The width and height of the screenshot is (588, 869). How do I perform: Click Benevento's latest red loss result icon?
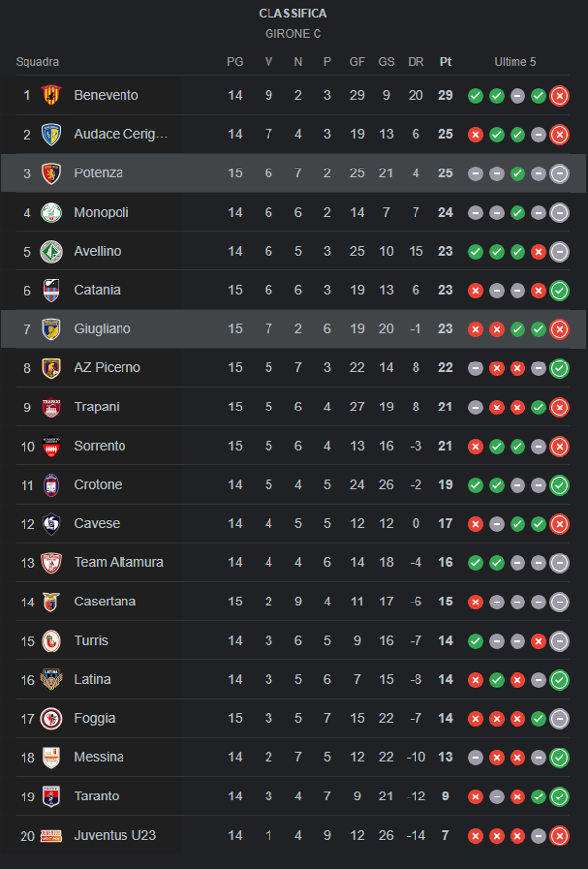560,96
